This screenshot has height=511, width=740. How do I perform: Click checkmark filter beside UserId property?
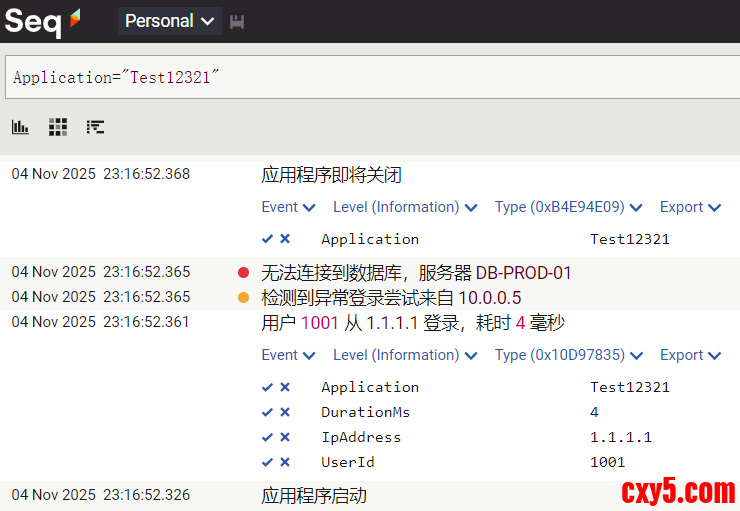267,462
